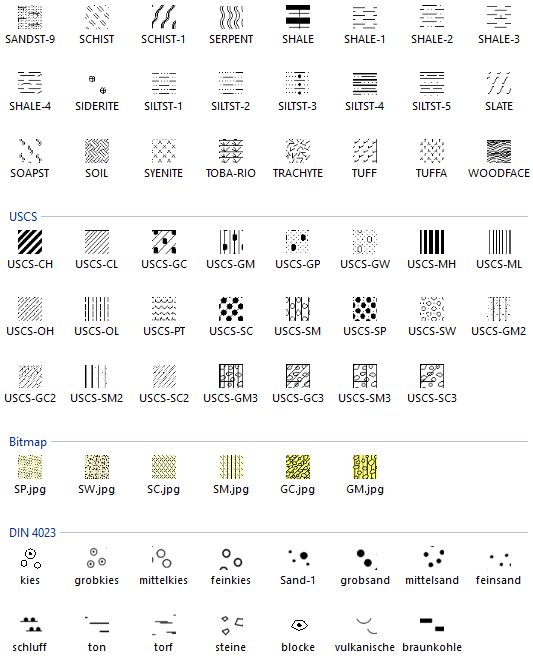This screenshot has width=533, height=662.
Task: Select the grobkies symbol
Action: (97, 558)
